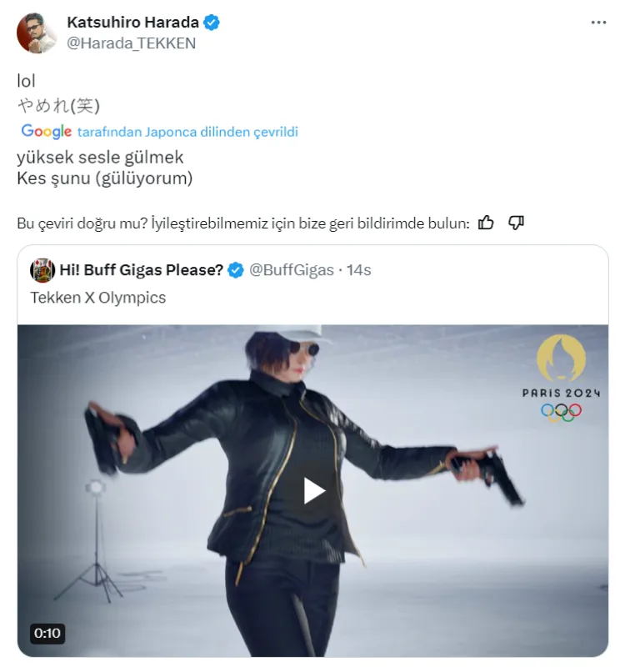Open the tweet's more options menu
Viewport: 625px width, 672px height.
click(598, 23)
